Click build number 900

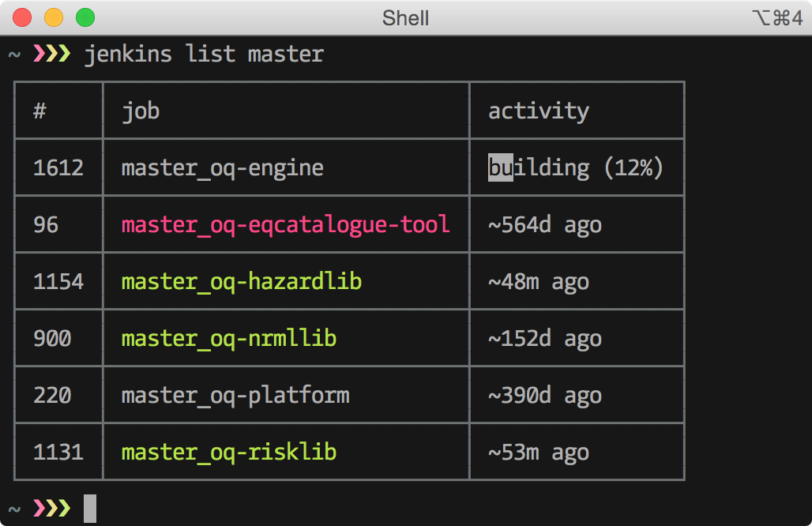[52, 339]
